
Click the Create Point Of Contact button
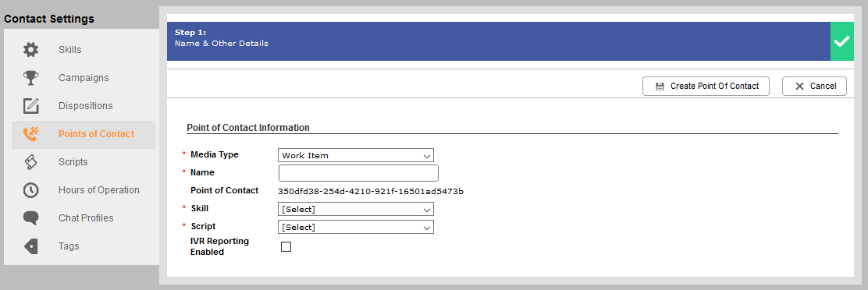[x=706, y=87]
